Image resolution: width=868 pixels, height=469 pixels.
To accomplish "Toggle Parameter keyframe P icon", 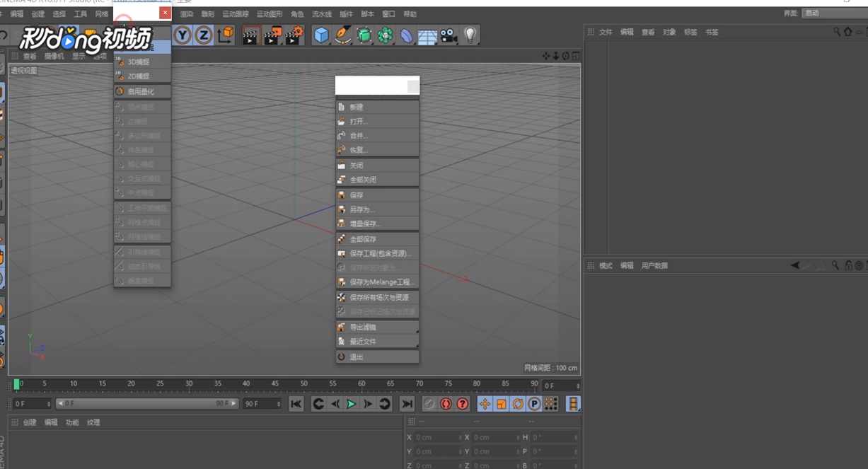I will click(534, 403).
